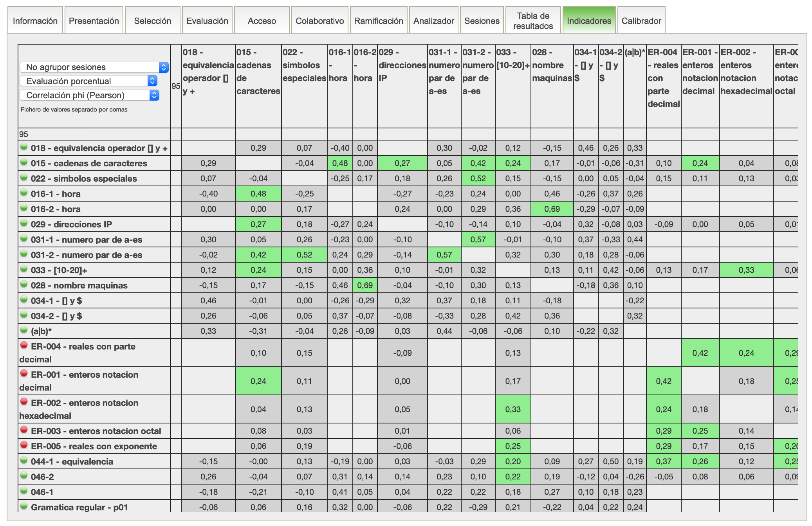
Task: Open the Correlación phi (Pearson) dropdown
Action: click(x=89, y=95)
